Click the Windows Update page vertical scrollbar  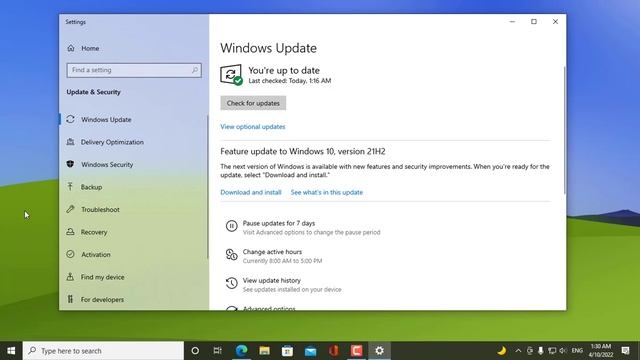[565, 131]
